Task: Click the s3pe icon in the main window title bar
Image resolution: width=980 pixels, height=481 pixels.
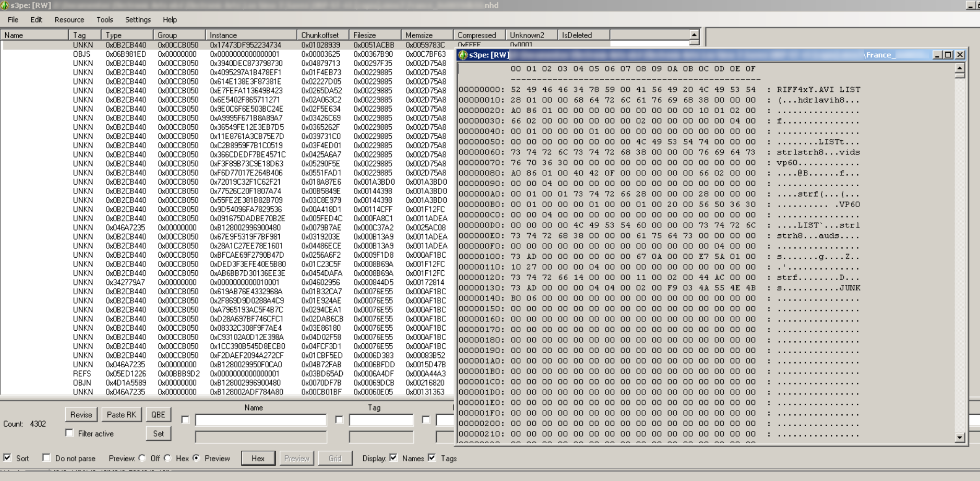Action: tap(5, 5)
